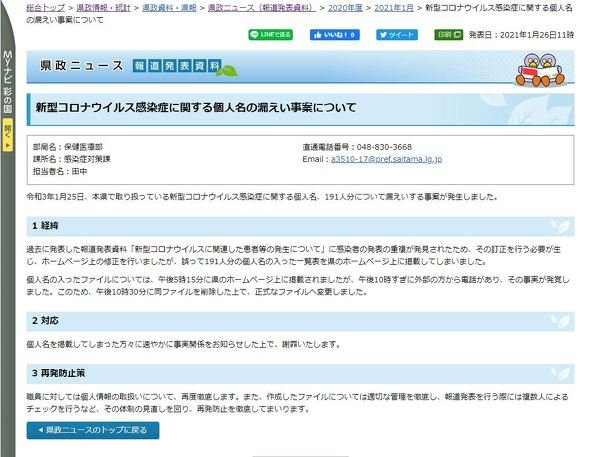Tweet this page with ツイート button
This screenshot has height=457, width=590.
coord(397,35)
